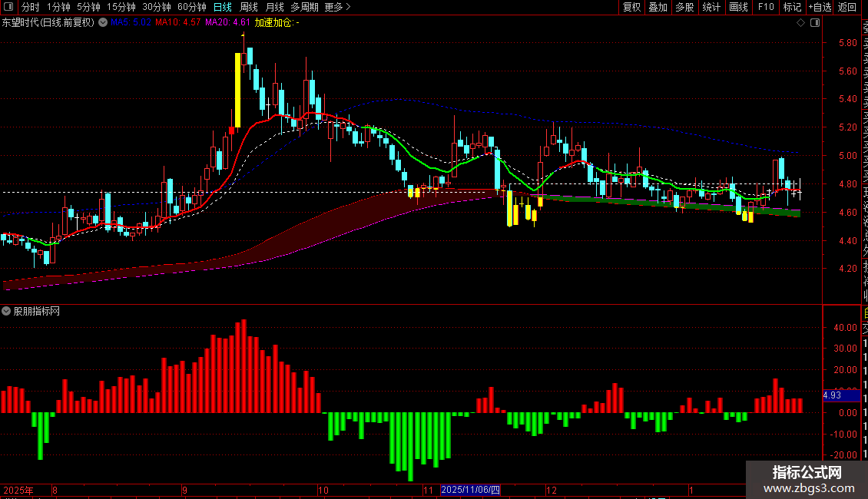The image size is (868, 499).
Task: Click the month 9 label on time axis
Action: [x=185, y=490]
